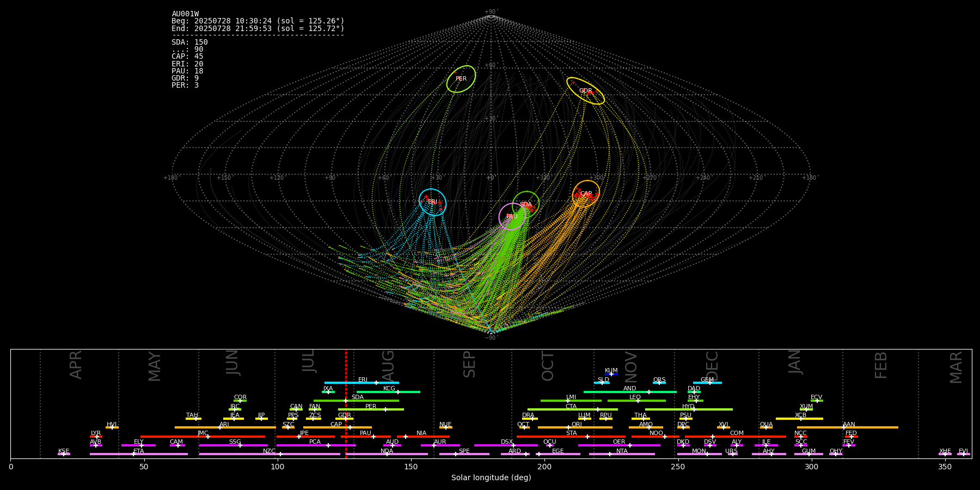Click the yellow GDR bar in shower timeline
This screenshot has height=490, width=980.
coord(344,419)
